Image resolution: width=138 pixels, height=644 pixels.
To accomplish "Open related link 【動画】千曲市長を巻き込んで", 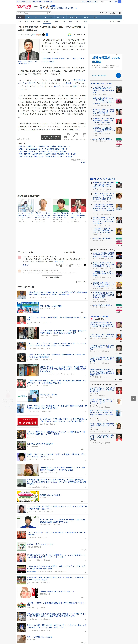I will 42,149.
